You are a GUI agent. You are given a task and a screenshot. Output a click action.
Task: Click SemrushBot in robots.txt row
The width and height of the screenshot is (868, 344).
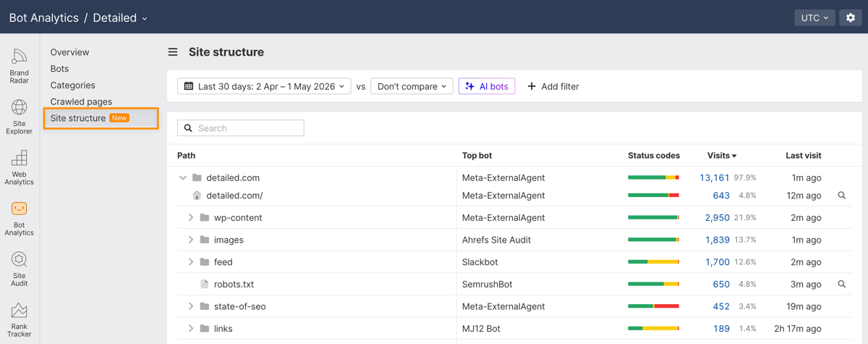pos(487,285)
